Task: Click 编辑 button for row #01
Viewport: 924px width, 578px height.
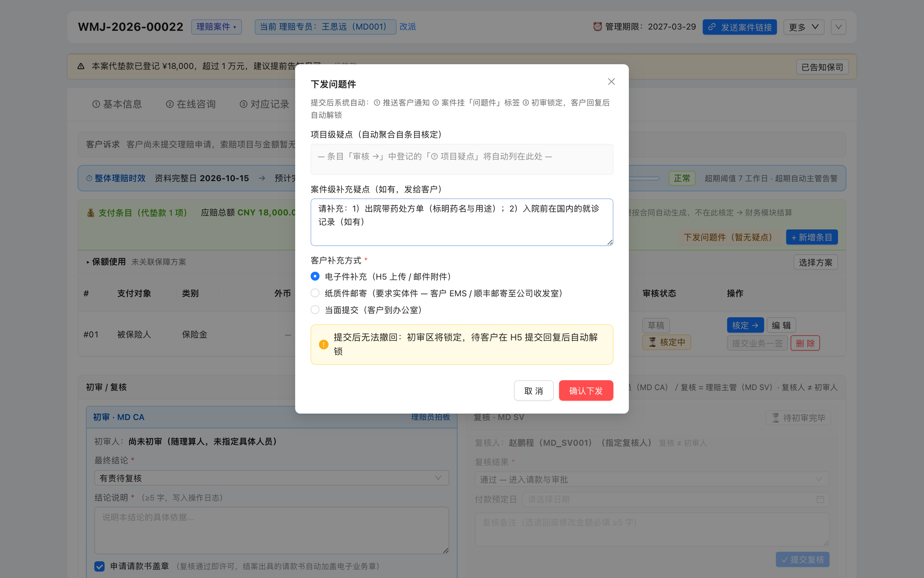Action: (781, 325)
